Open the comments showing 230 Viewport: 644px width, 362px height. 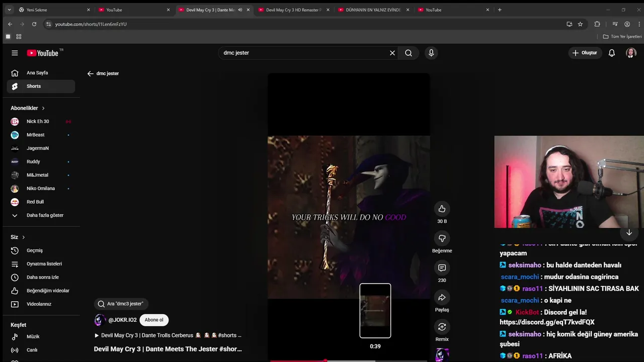pyautogui.click(x=442, y=268)
